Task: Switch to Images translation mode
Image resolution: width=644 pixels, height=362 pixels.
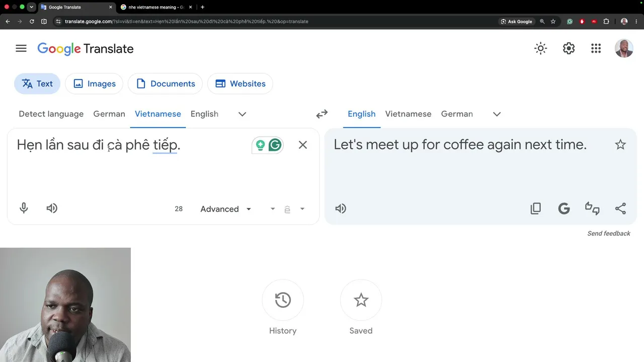Action: tap(94, 83)
